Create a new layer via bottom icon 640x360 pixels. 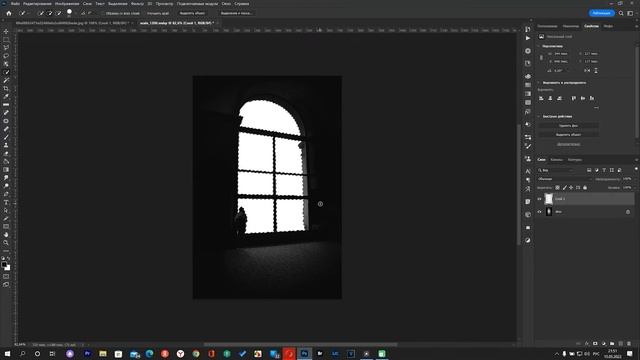point(621,344)
